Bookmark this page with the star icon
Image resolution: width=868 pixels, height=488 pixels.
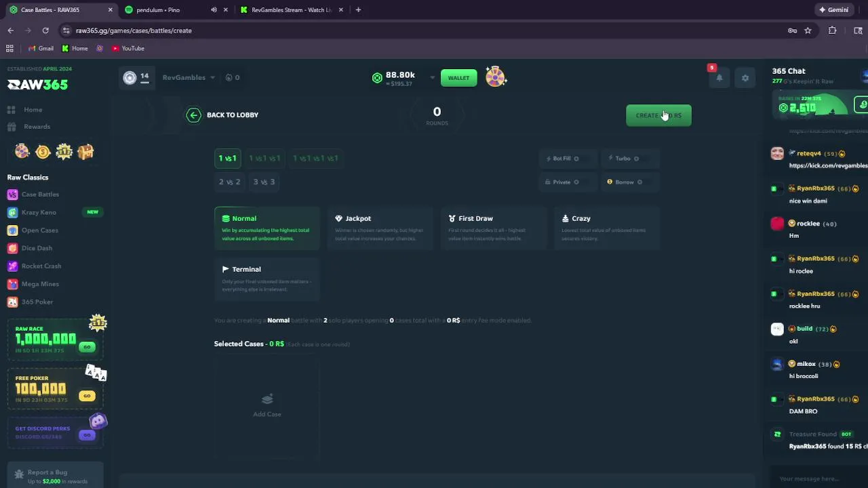click(808, 30)
